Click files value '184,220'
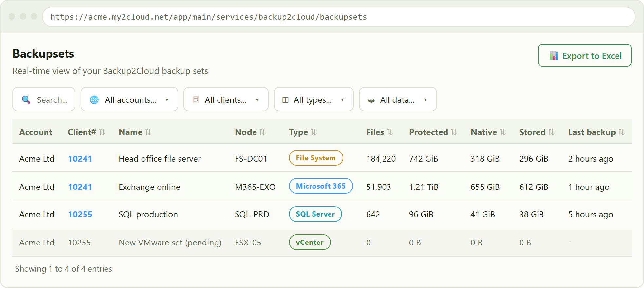644x288 pixels. tap(381, 159)
